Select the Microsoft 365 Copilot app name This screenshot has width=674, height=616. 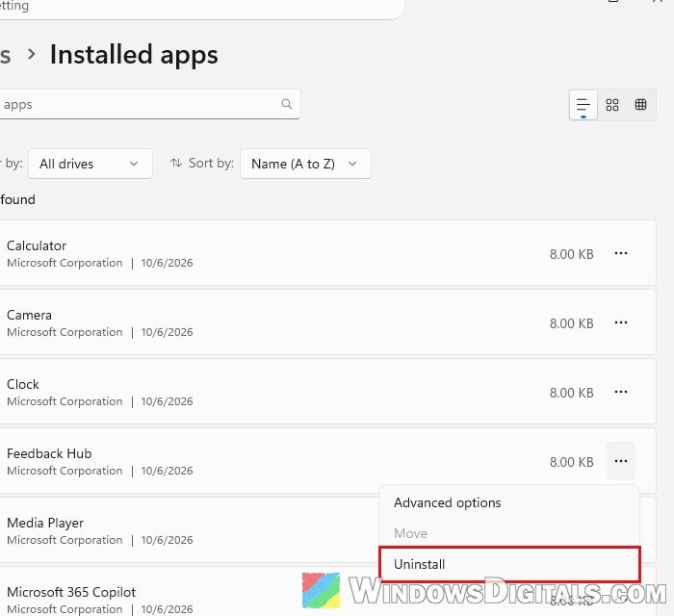(x=71, y=592)
